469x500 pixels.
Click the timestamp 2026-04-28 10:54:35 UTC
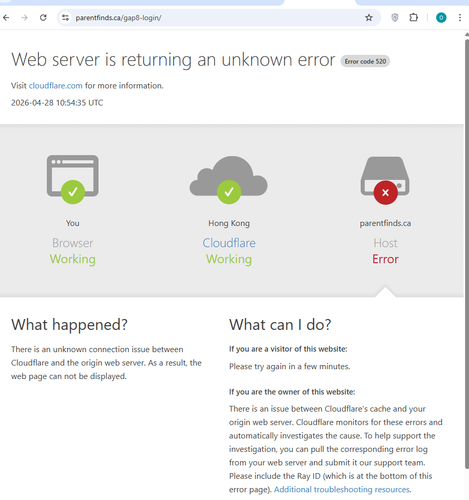point(57,103)
